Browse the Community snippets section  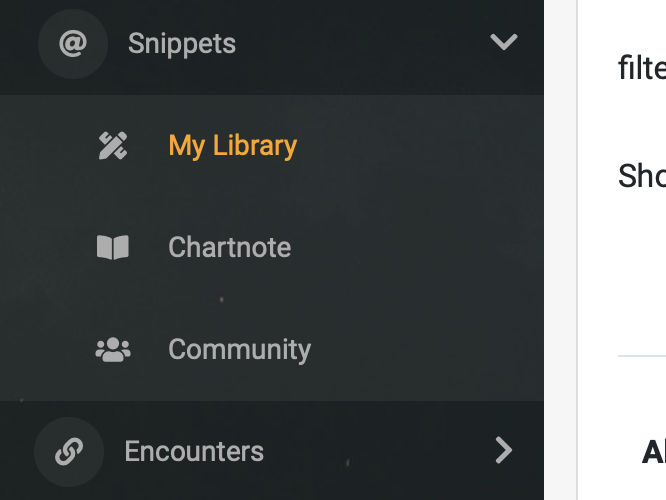240,350
